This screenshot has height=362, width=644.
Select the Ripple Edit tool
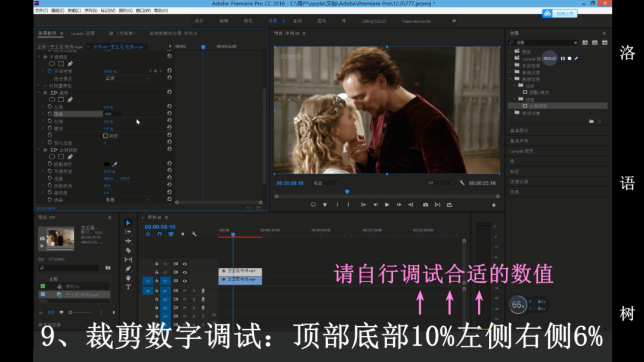[128, 241]
